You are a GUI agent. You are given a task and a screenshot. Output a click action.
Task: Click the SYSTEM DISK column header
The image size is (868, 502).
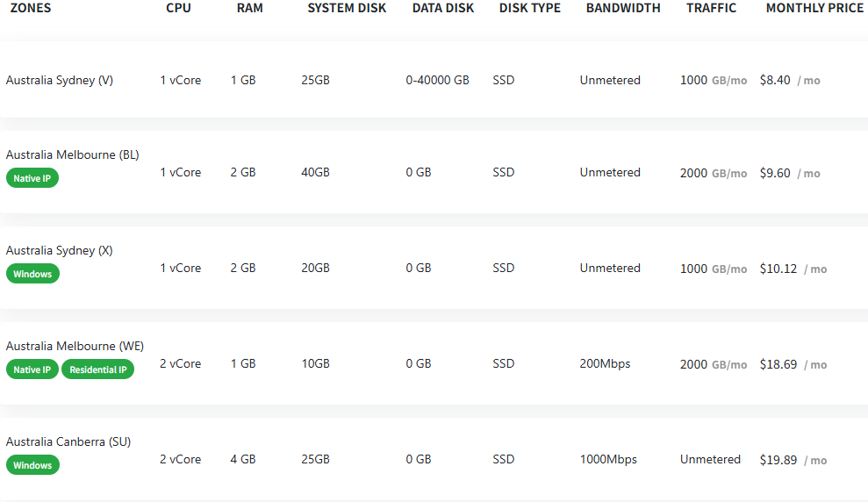pyautogui.click(x=347, y=8)
